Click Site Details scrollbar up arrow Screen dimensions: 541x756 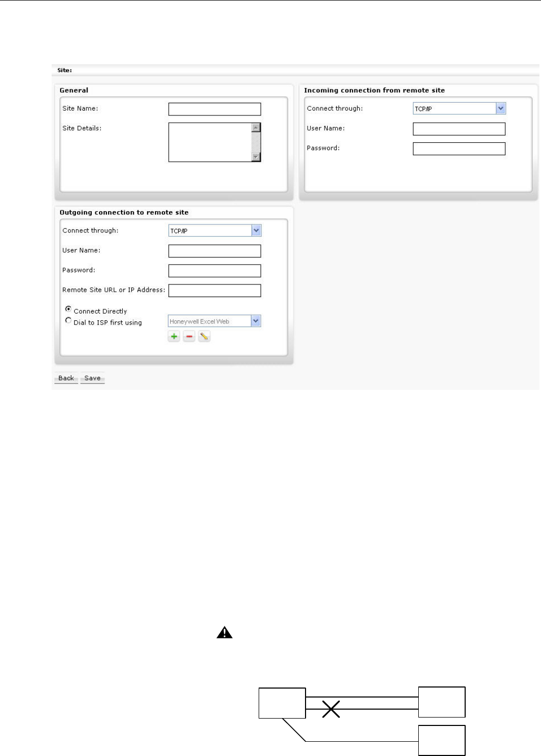tap(256, 127)
